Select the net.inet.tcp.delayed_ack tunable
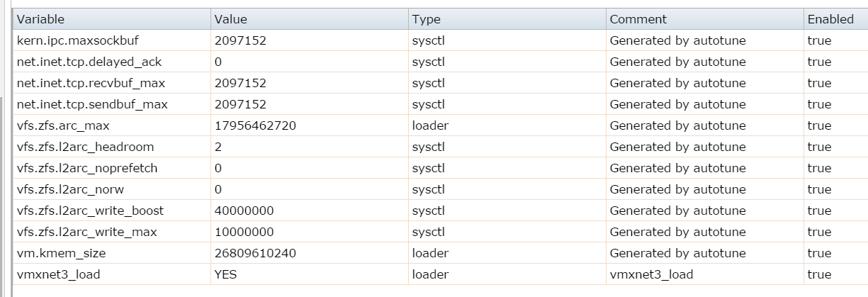 (84, 62)
